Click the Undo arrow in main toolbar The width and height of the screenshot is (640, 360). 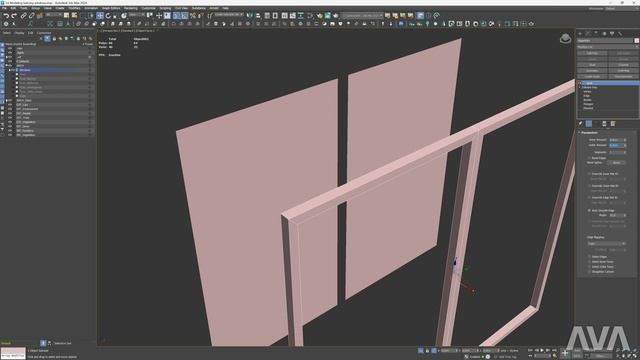[x=6, y=16]
